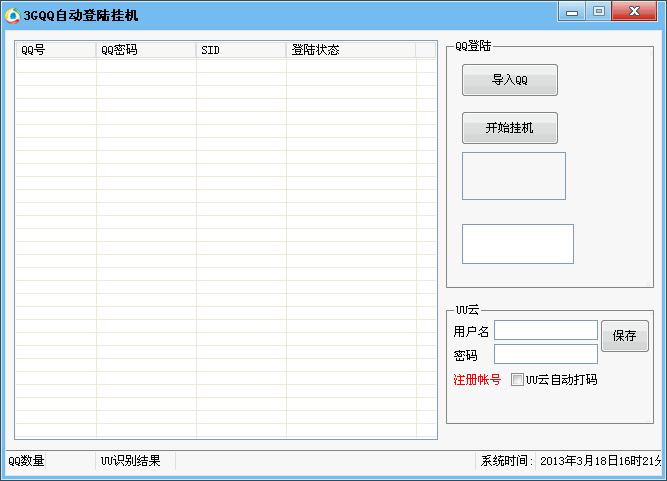The height and width of the screenshot is (481, 667).
Task: Click the SID column header
Action: [241, 50]
